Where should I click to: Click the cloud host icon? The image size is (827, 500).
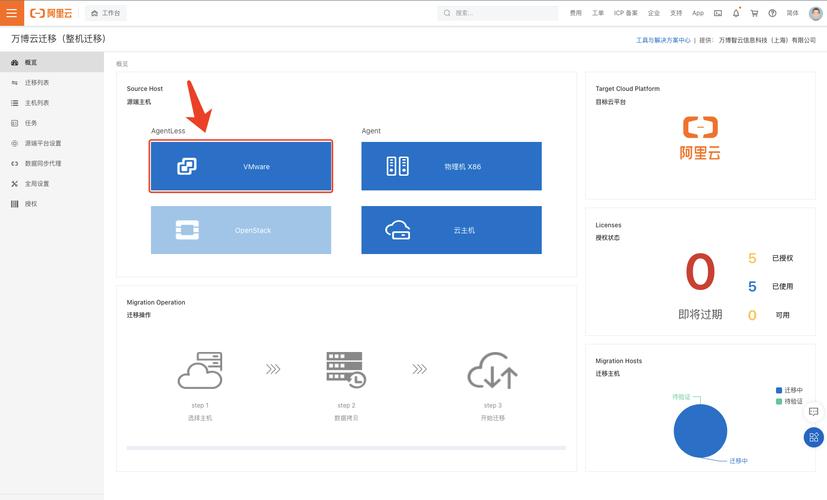pyautogui.click(x=398, y=230)
